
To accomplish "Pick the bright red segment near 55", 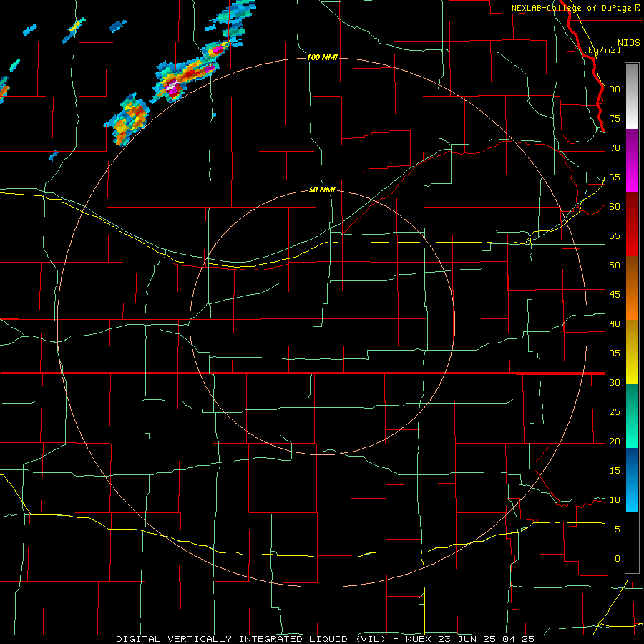I will tap(632, 245).
